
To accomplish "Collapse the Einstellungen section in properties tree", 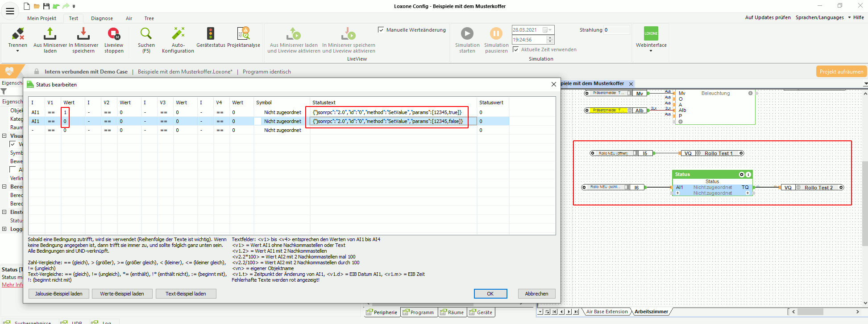I will (x=4, y=212).
